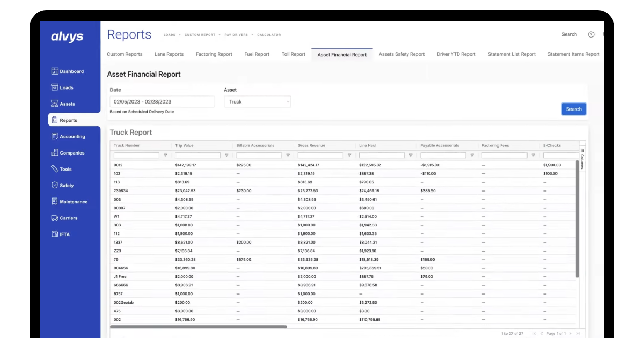Viewport: 644px width, 338px height.
Task: Open the Dashboard sidebar item
Action: pyautogui.click(x=68, y=71)
